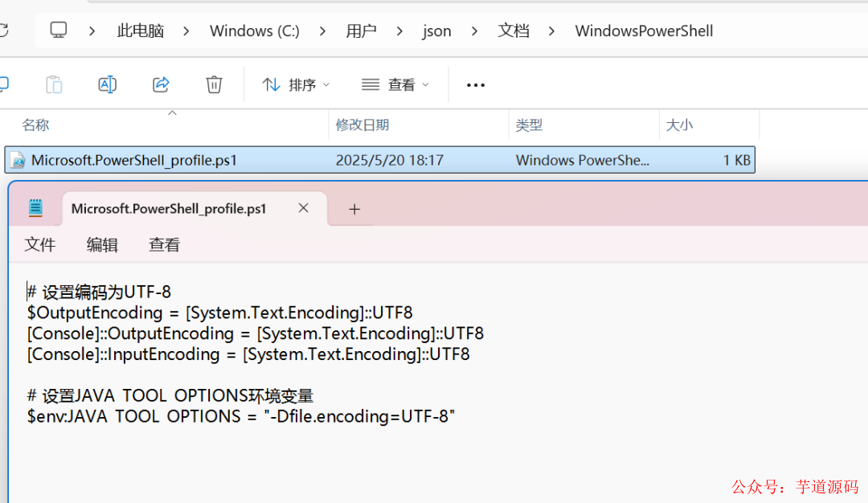Click the Notepad icon left of the tab
868x503 pixels.
[35, 207]
